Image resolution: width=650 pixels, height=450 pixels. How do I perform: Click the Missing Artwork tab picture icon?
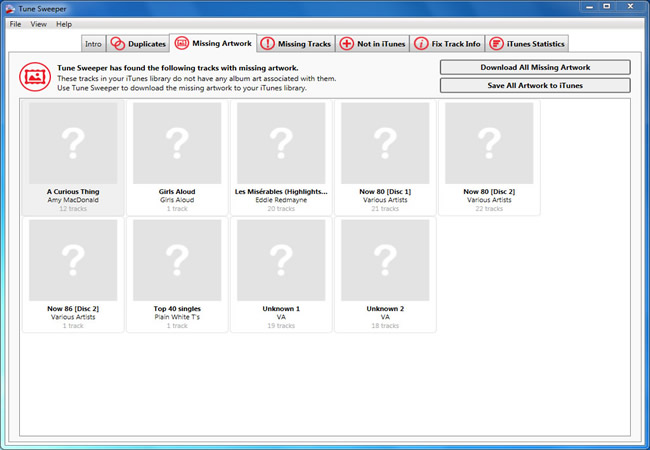point(182,43)
